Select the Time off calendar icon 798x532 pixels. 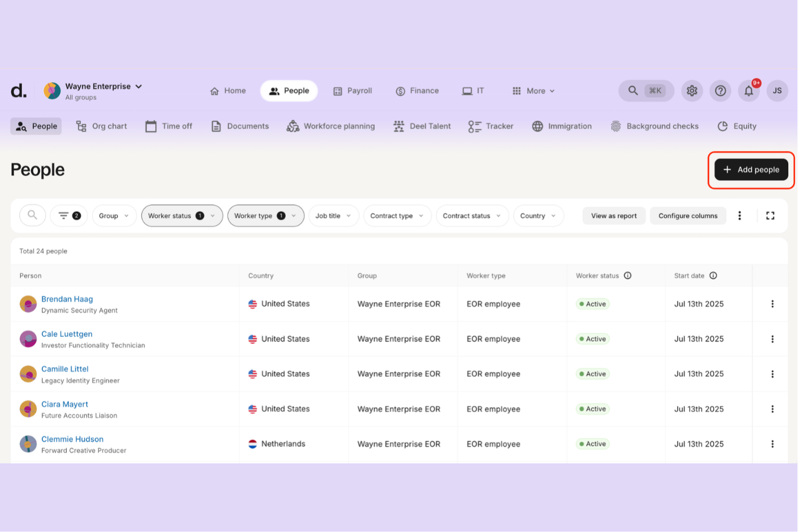coord(151,126)
